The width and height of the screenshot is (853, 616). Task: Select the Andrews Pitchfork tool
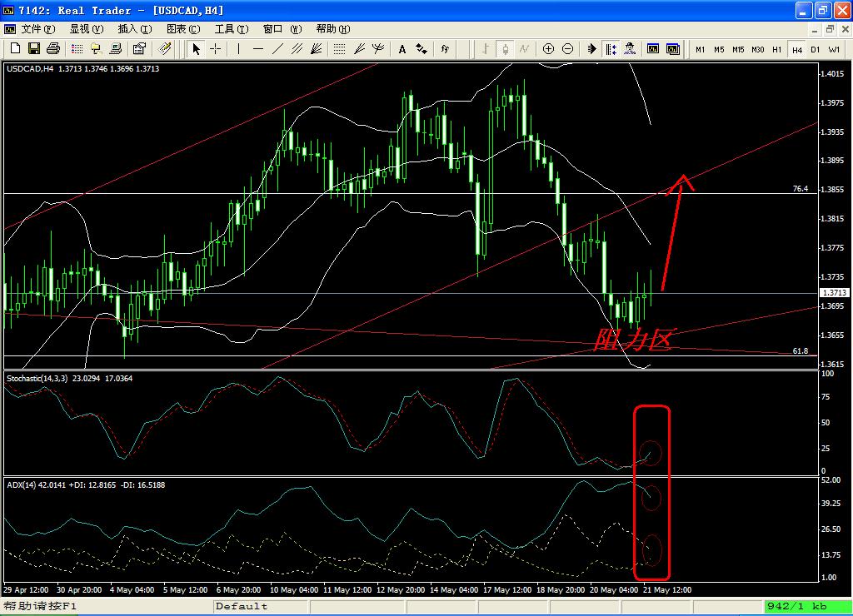click(x=378, y=49)
